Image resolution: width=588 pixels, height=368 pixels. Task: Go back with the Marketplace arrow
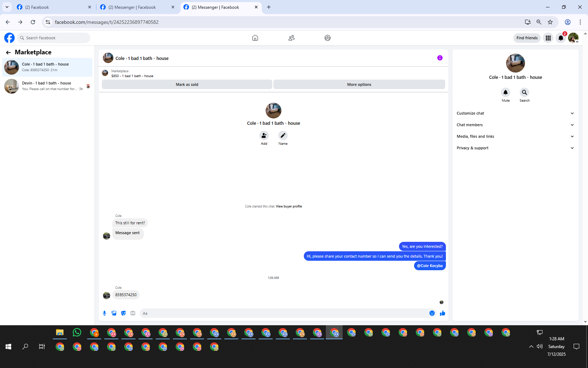[x=8, y=53]
